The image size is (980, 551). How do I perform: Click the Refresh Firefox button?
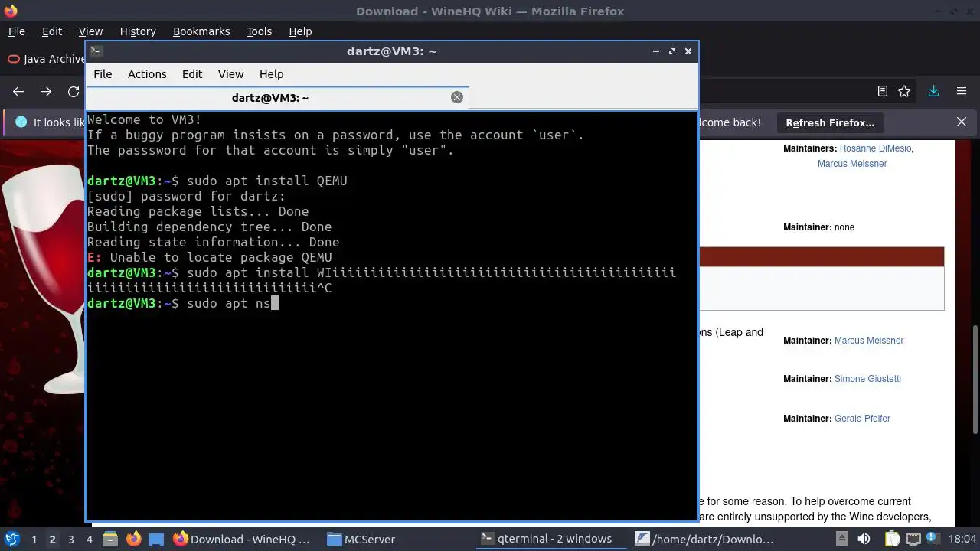pyautogui.click(x=830, y=122)
